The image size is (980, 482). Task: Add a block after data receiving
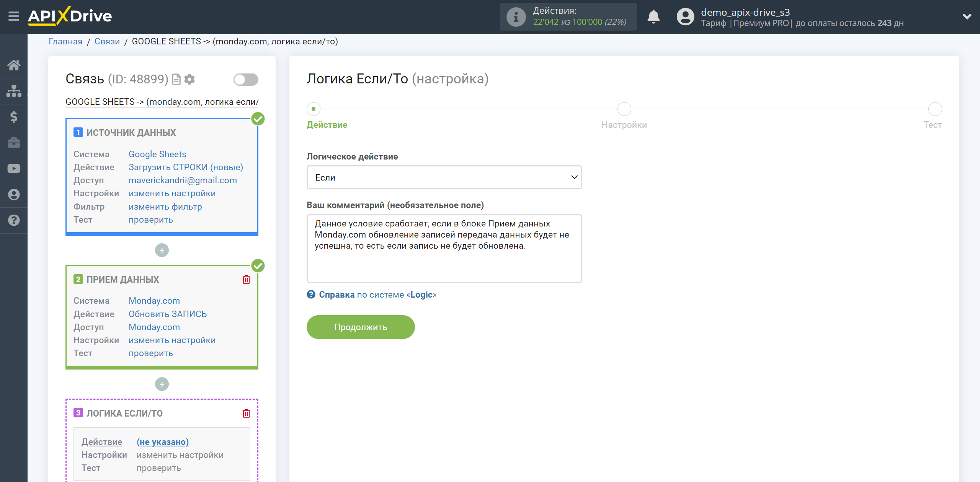tap(162, 384)
